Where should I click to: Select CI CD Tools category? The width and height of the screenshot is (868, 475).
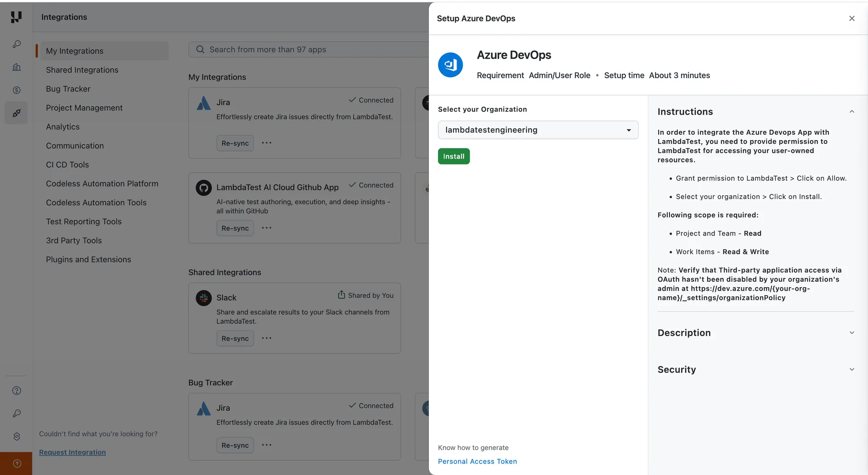pyautogui.click(x=67, y=165)
